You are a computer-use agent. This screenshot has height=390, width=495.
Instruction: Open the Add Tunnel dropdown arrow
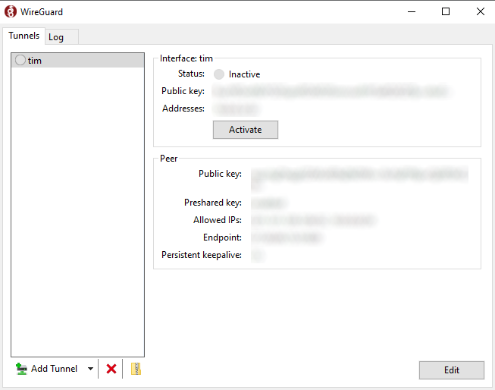(90, 369)
